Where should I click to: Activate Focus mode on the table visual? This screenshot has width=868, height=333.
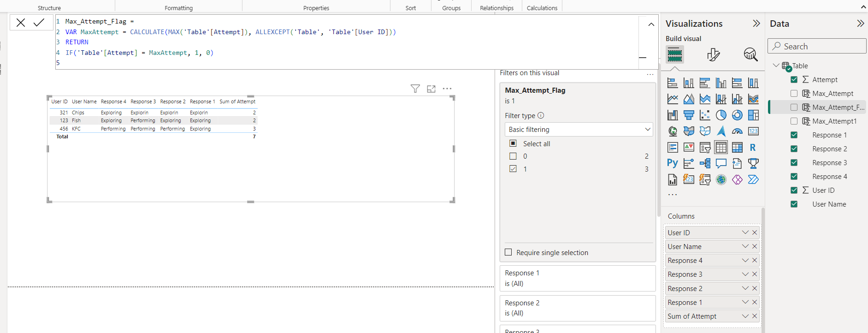pos(431,89)
